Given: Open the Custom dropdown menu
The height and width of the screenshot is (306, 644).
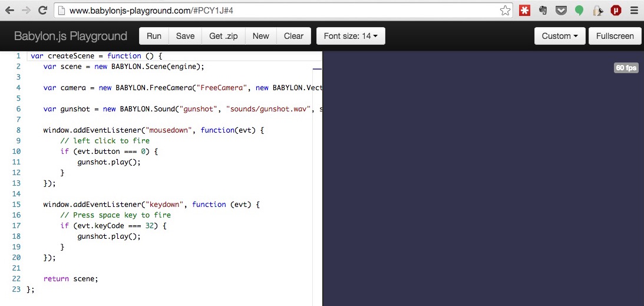Looking at the screenshot, I should 560,36.
